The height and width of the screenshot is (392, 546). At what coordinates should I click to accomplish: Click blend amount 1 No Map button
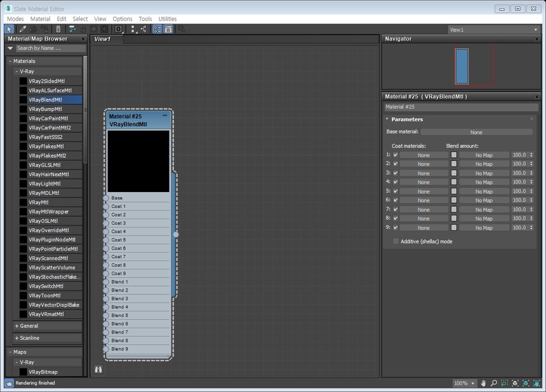pos(484,155)
